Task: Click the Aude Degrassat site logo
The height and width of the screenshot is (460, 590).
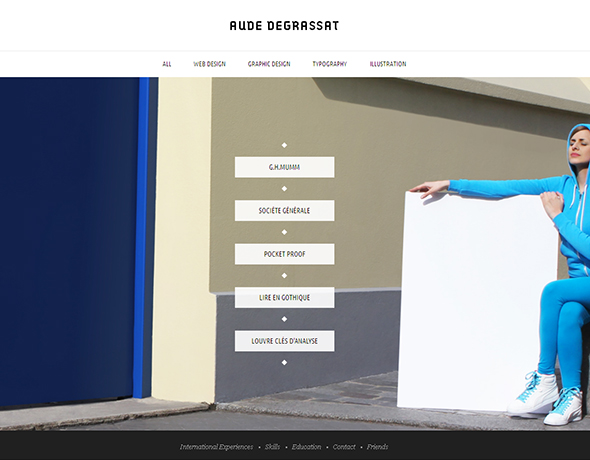Action: point(284,26)
